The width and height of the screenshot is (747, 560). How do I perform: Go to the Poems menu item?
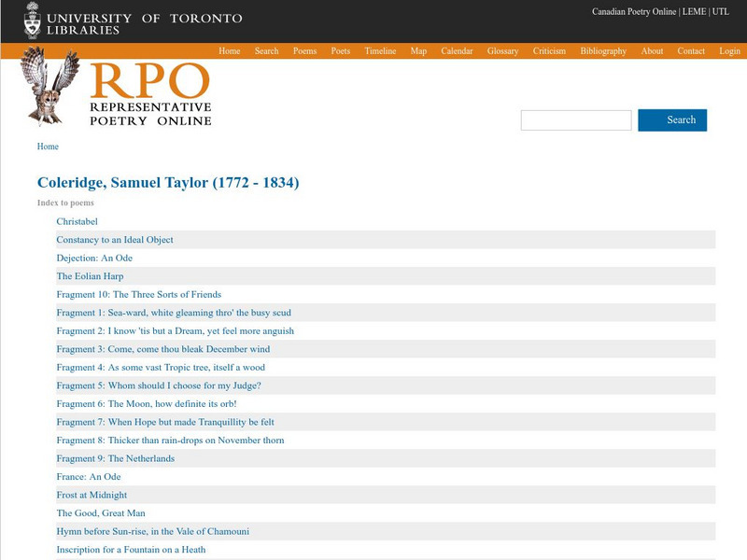305,51
